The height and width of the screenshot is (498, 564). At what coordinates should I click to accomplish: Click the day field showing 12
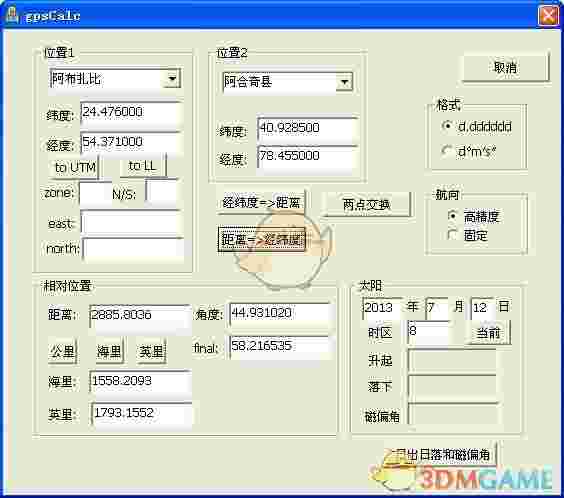482,308
